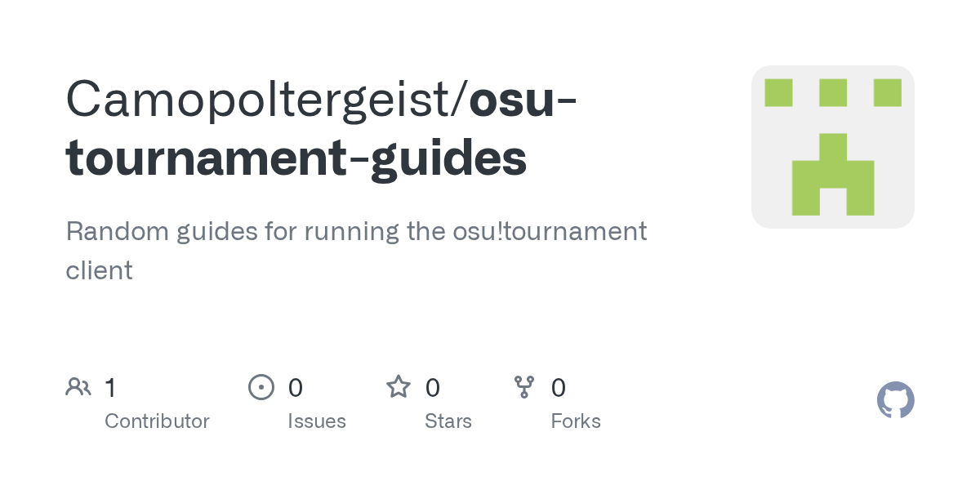This screenshot has height=490, width=980.
Task: Click the contributors people icon
Action: coord(78,387)
